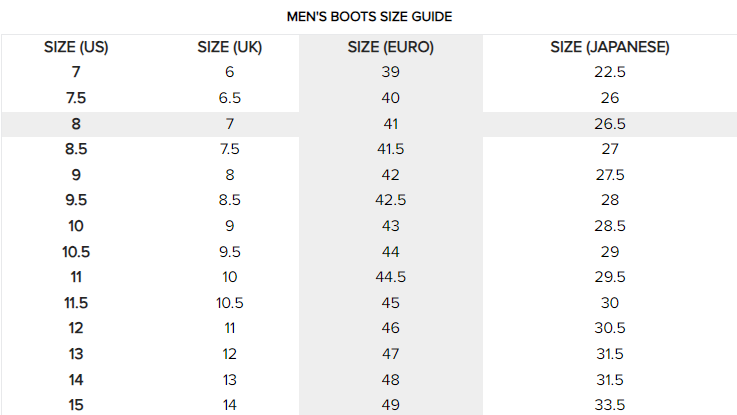737x415 pixels.
Task: Select the SIZE (US) column header
Action: point(76,47)
